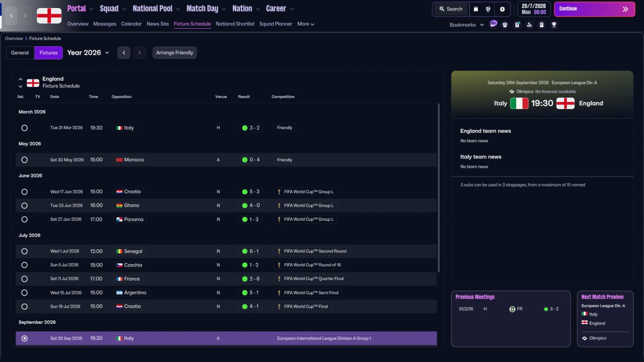
Task: Switch to the Calendar tab
Action: tap(131, 24)
